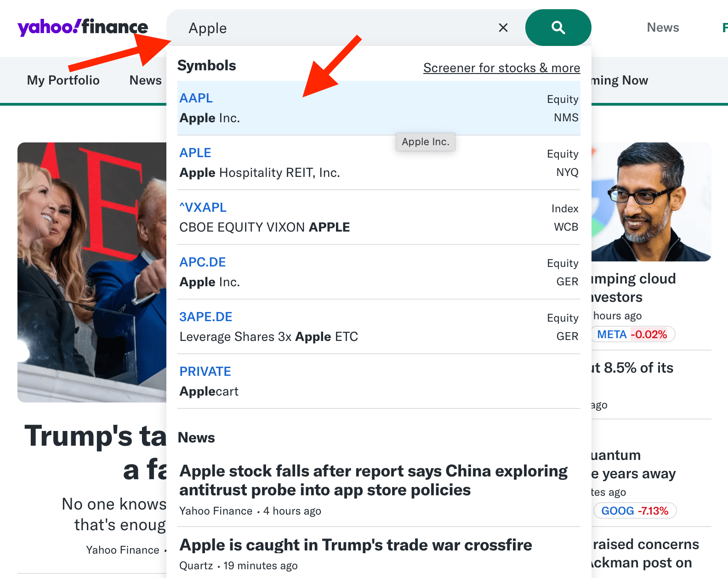The image size is (728, 578).
Task: Open the 'mping cloud ... vestors' story headline
Action: [x=633, y=288]
